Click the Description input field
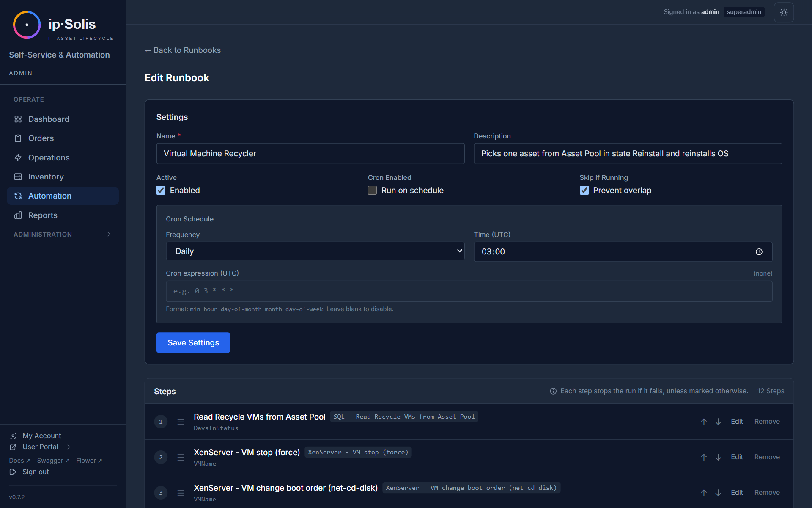Image resolution: width=812 pixels, height=508 pixels. pos(628,154)
